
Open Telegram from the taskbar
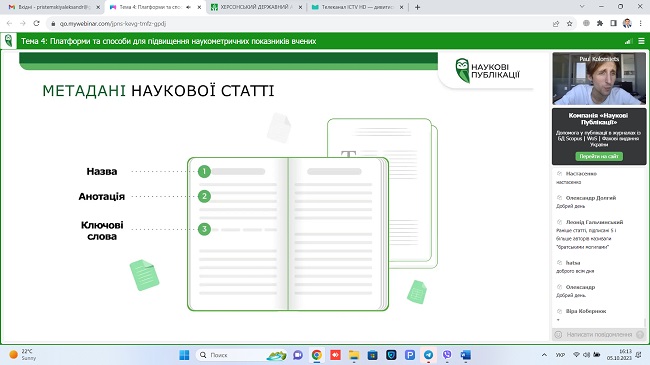pos(428,355)
